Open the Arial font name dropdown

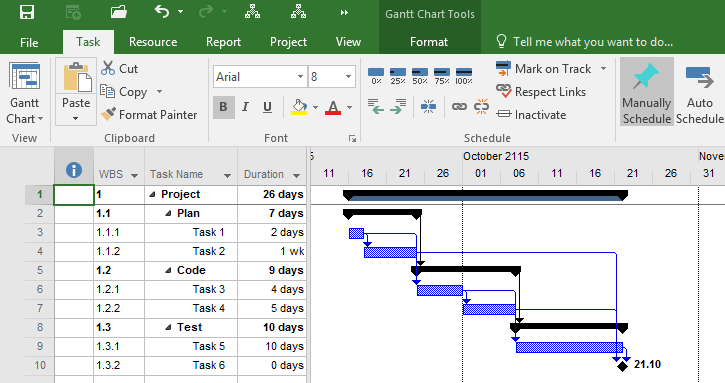click(x=300, y=77)
